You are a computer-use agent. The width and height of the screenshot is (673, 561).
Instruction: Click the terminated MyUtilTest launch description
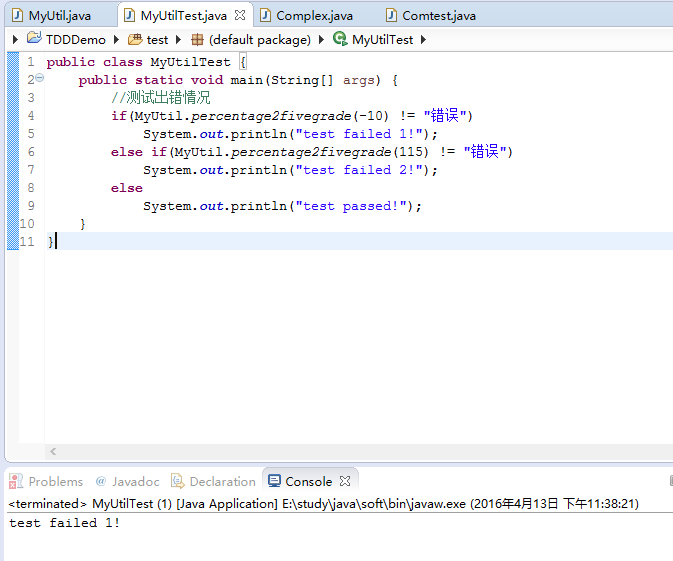(x=324, y=503)
